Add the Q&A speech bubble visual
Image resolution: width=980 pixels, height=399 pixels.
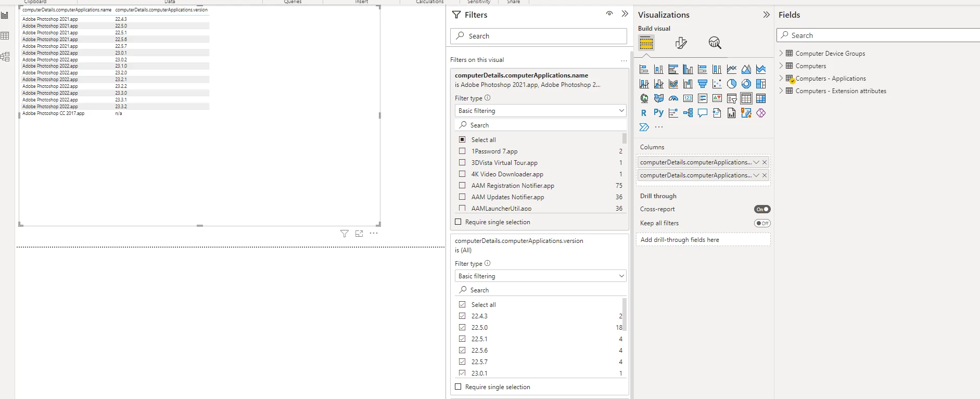click(x=703, y=113)
